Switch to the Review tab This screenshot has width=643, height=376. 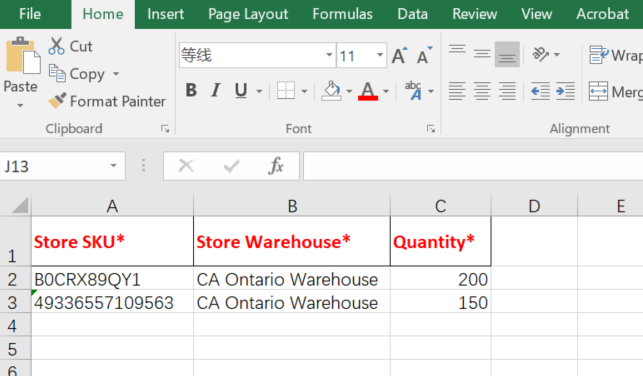474,14
